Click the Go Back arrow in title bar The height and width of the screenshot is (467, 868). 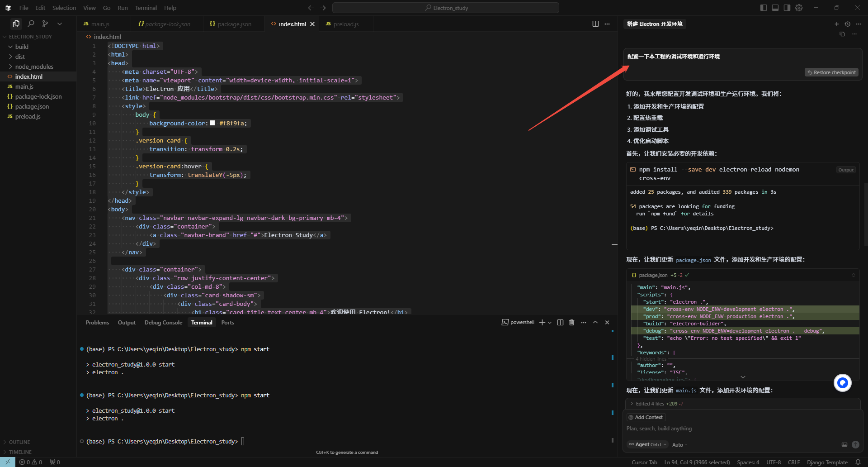tap(311, 8)
